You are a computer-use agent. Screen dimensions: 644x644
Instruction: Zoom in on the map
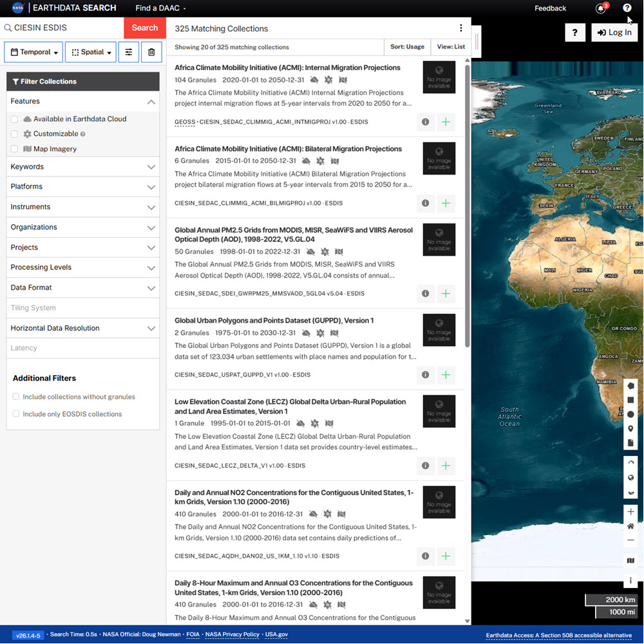(x=630, y=512)
